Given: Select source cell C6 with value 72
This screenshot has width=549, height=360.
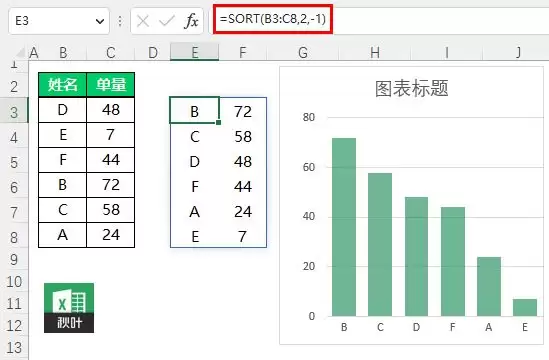Looking at the screenshot, I should [111, 185].
